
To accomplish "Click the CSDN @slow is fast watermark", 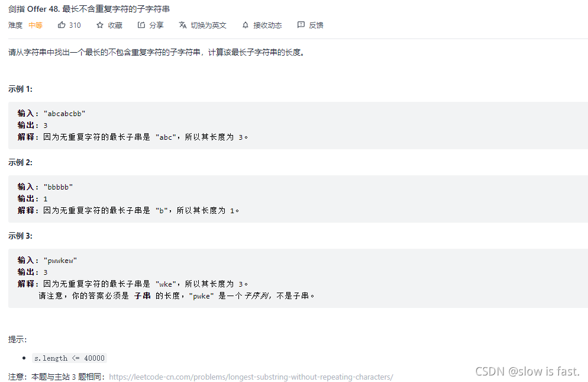I will click(x=527, y=371).
